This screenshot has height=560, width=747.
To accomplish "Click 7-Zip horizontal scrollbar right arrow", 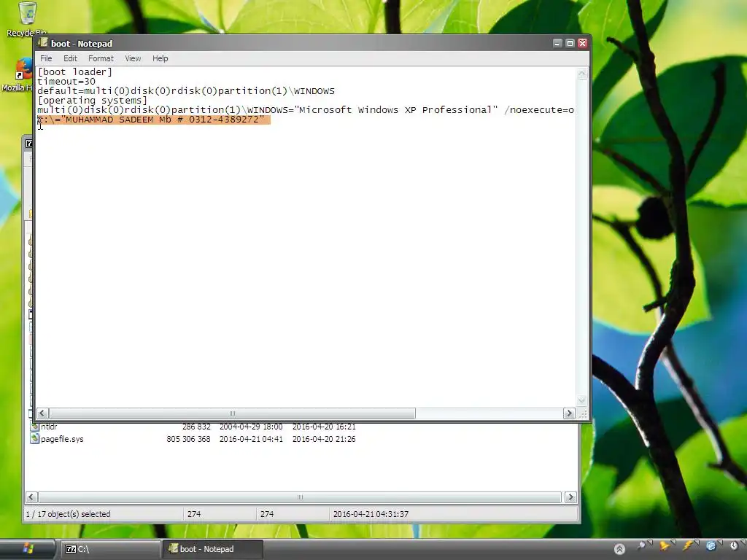I will [570, 497].
